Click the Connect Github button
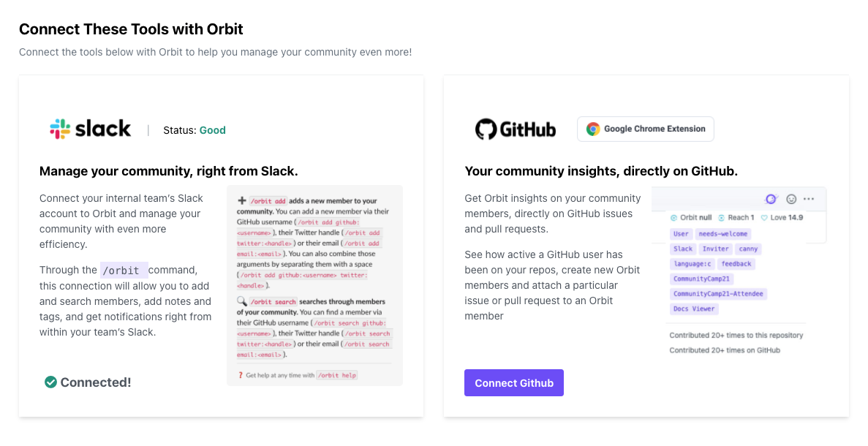 (x=514, y=383)
